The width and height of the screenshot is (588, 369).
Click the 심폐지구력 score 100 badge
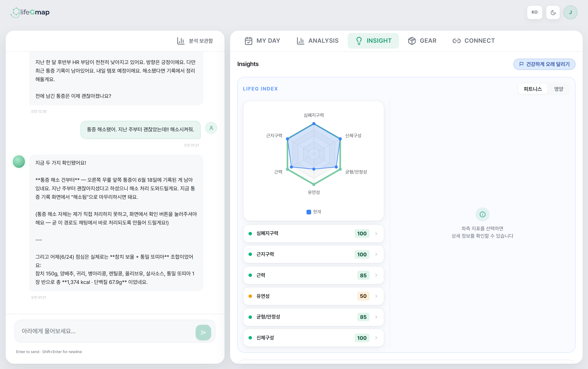pos(362,234)
